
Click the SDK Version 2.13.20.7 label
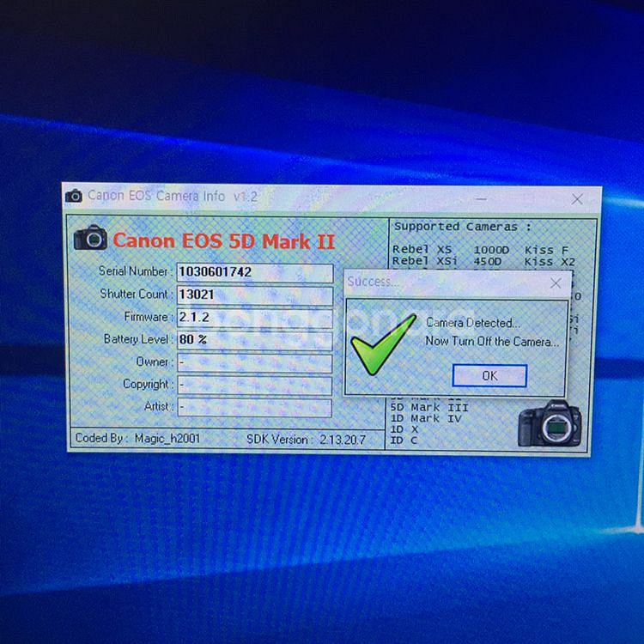[x=305, y=439]
